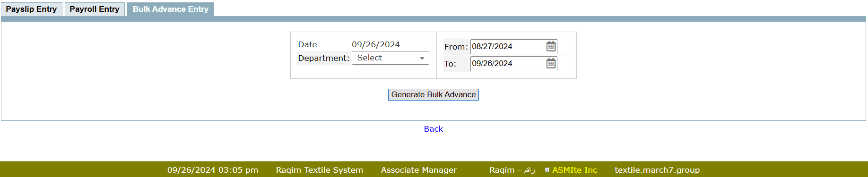
Task: Open the To date calendar picker
Action: [x=551, y=63]
